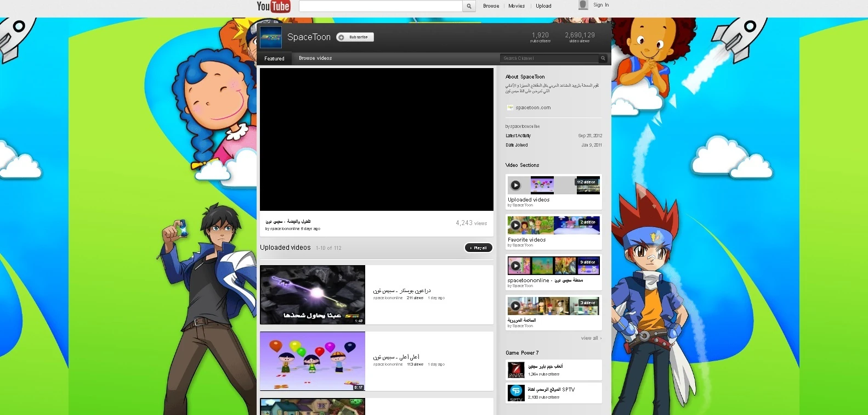Click the small icon beside spacetoon.com
868x415 pixels.
510,108
